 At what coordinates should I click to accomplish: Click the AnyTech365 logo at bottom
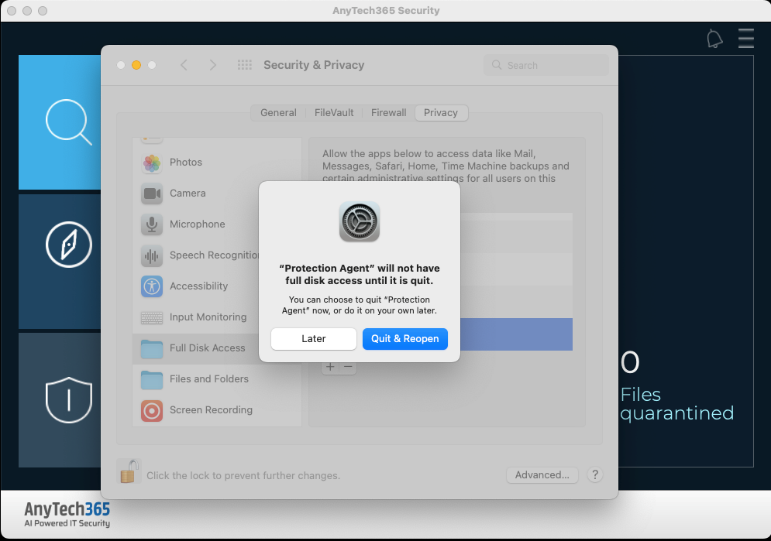[x=67, y=514]
